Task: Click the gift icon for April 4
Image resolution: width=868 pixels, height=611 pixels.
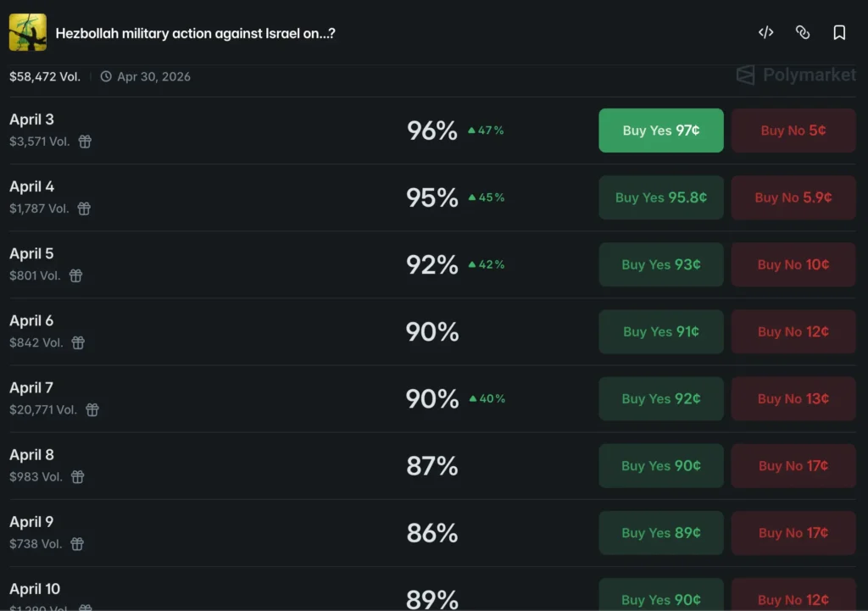Action: [84, 208]
